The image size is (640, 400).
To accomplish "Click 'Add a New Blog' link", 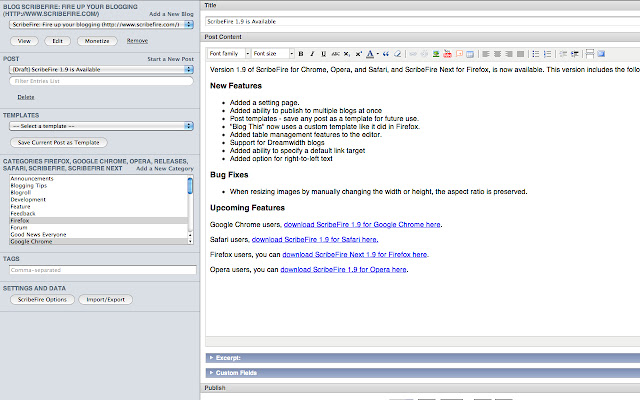I will pos(171,14).
